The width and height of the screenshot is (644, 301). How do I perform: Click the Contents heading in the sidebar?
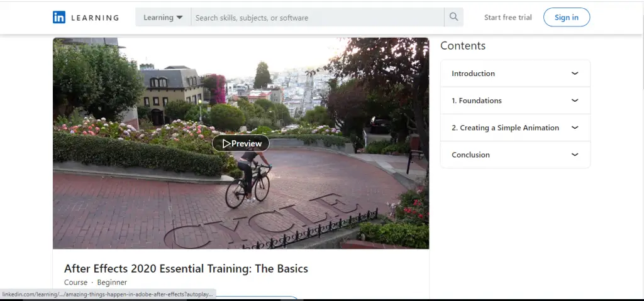[x=463, y=46]
